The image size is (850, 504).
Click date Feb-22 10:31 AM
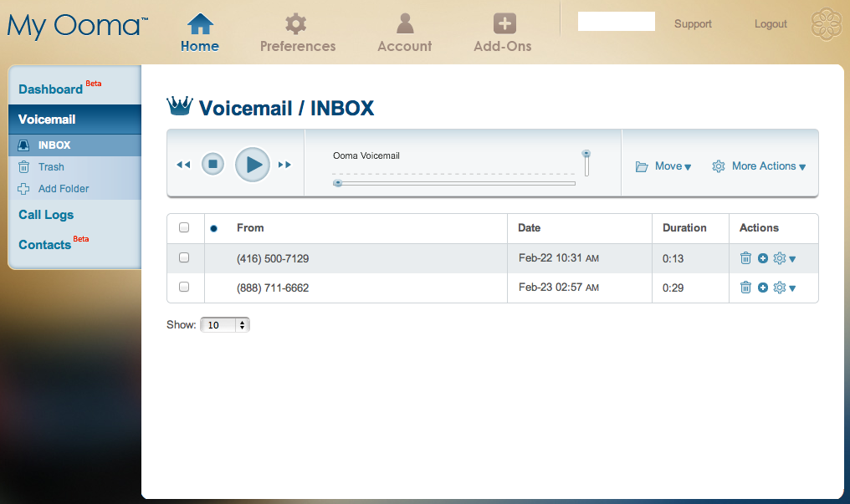(x=559, y=258)
